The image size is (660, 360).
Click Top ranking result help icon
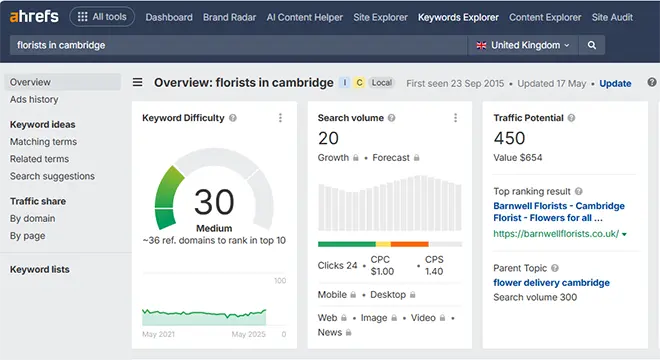579,192
